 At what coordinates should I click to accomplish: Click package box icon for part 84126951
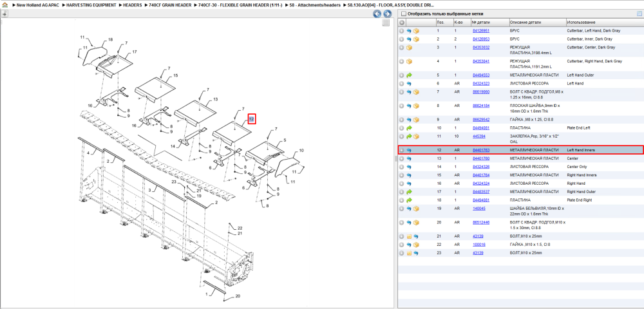coord(416,31)
